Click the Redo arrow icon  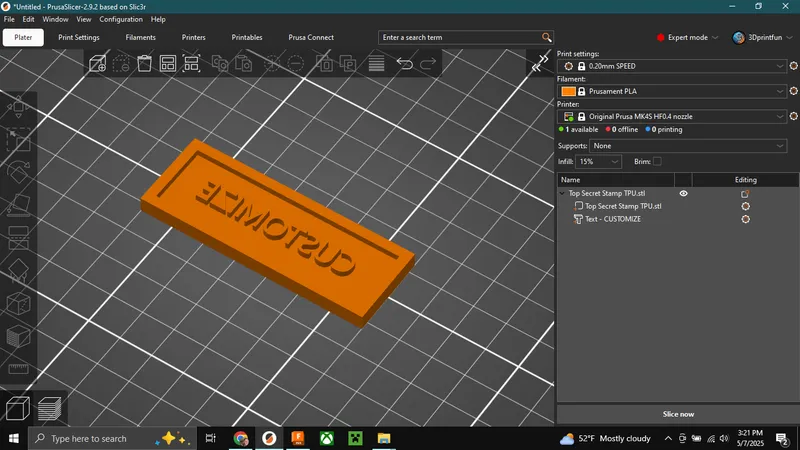[428, 64]
